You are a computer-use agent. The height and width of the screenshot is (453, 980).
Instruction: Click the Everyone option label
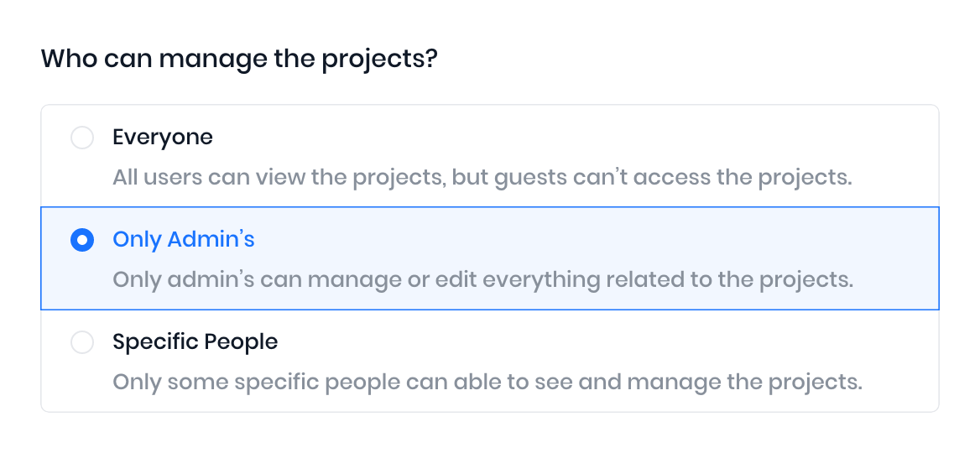click(163, 138)
